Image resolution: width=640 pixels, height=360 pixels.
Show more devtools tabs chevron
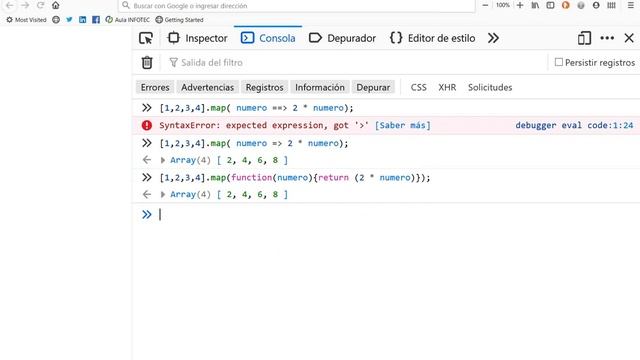tap(493, 38)
